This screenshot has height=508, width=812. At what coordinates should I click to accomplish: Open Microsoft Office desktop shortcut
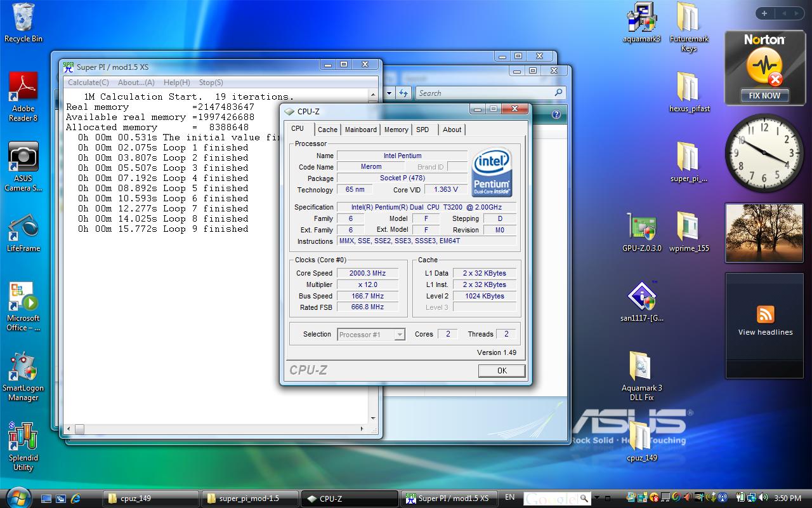(23, 306)
